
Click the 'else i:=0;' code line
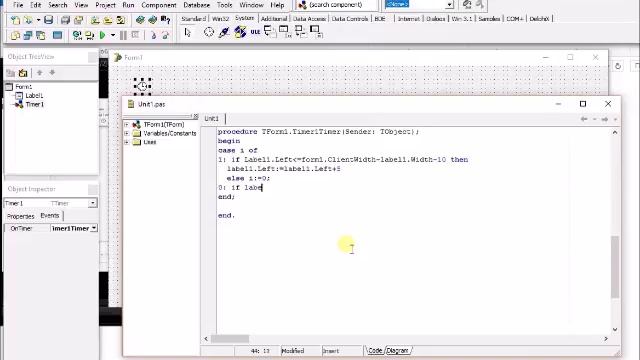point(248,178)
